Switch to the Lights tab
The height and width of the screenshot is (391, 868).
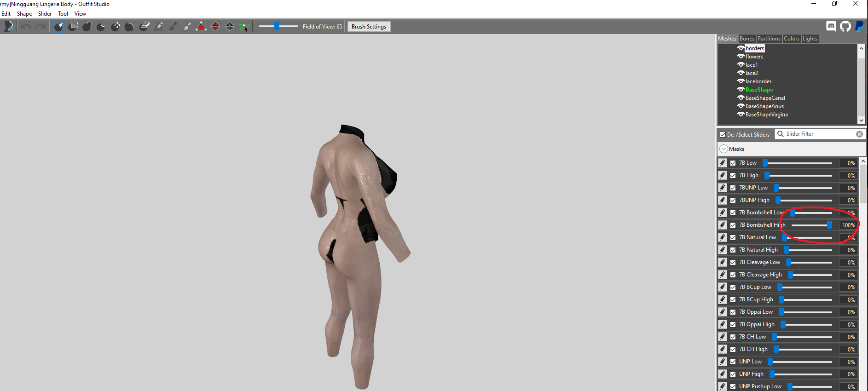click(810, 39)
